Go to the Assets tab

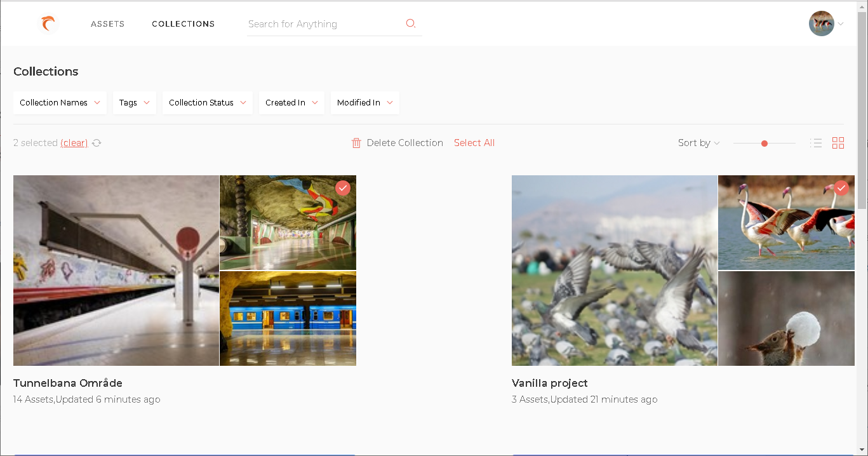pos(108,24)
